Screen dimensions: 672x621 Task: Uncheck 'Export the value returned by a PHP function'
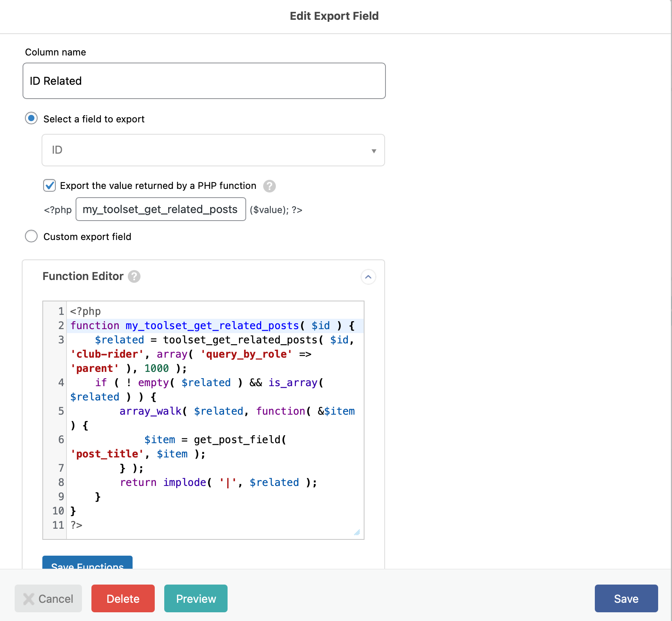click(49, 185)
